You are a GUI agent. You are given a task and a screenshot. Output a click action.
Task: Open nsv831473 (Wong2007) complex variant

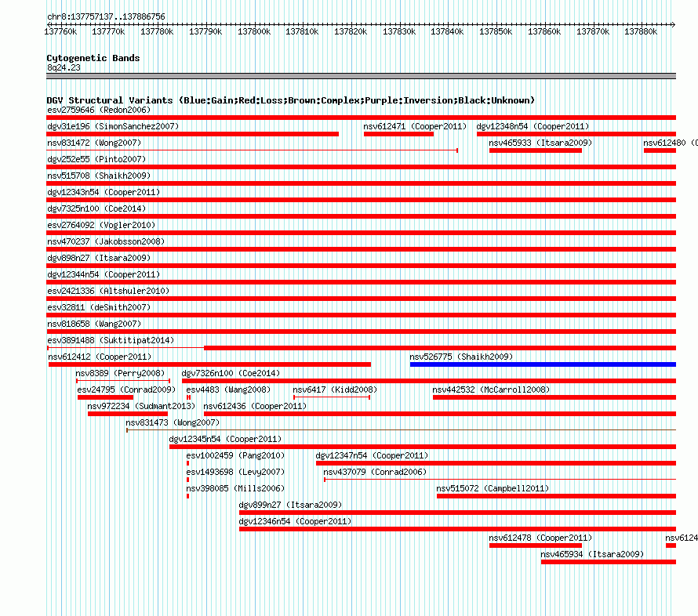click(173, 422)
